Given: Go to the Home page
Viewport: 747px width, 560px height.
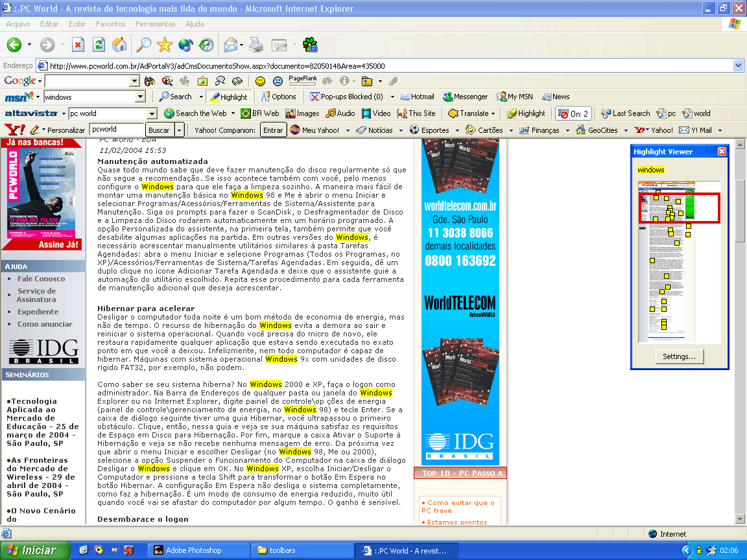Looking at the screenshot, I should pos(119,45).
